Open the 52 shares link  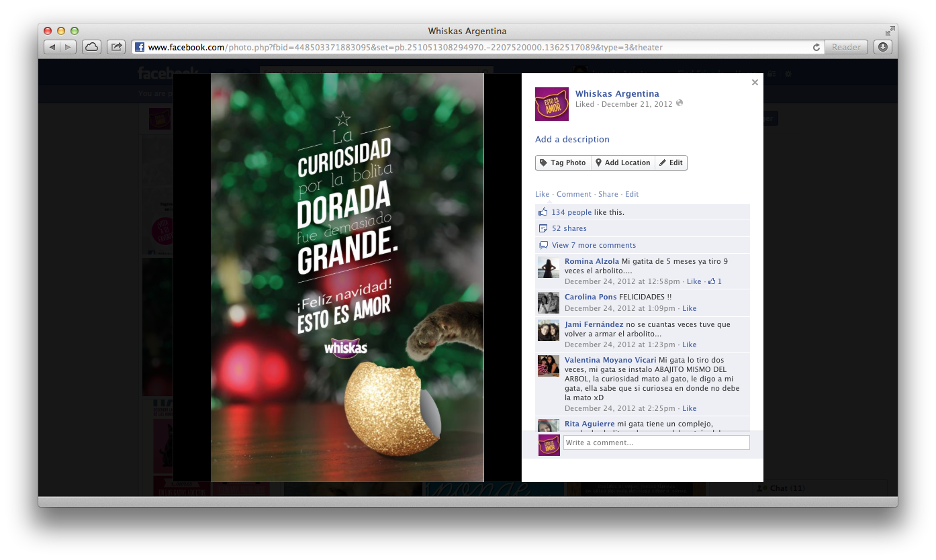(569, 228)
